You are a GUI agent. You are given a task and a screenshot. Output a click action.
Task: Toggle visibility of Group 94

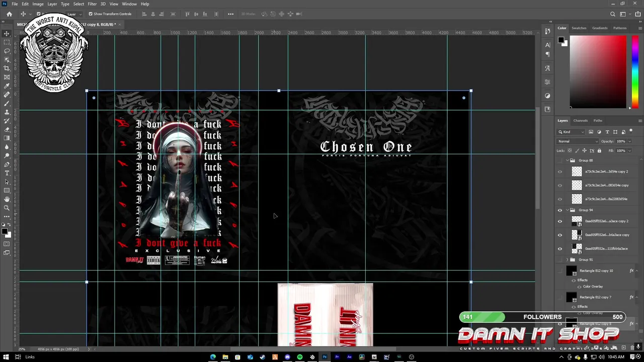point(560,210)
